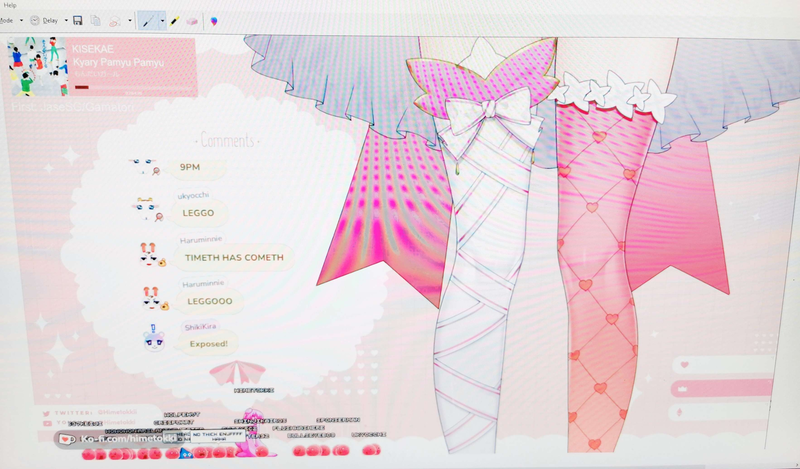Open the snip in Paint 3D
The width and height of the screenshot is (800, 469).
point(215,20)
